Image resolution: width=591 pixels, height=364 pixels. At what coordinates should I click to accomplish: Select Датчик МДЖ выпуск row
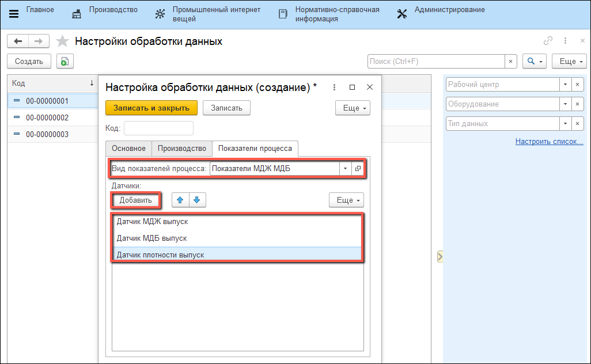(152, 222)
